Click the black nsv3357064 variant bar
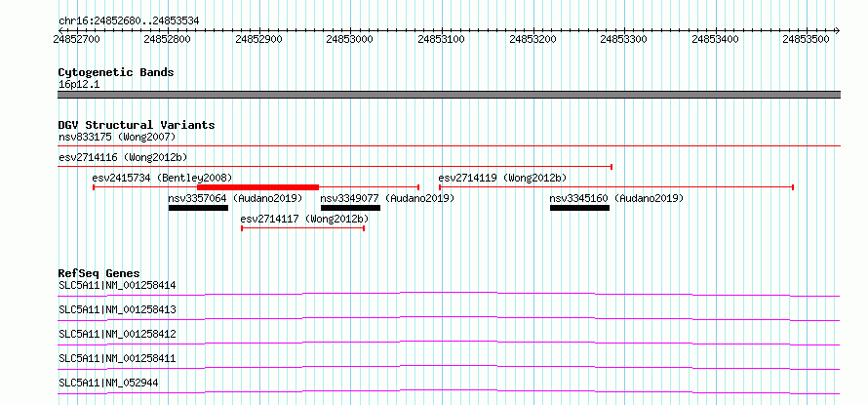 click(x=198, y=208)
